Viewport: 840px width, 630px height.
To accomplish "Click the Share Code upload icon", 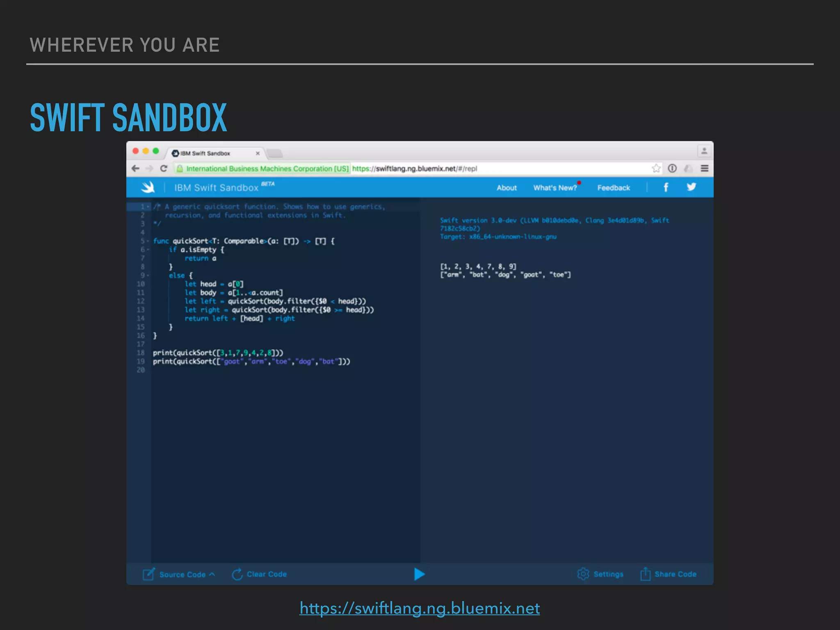I will (x=645, y=574).
